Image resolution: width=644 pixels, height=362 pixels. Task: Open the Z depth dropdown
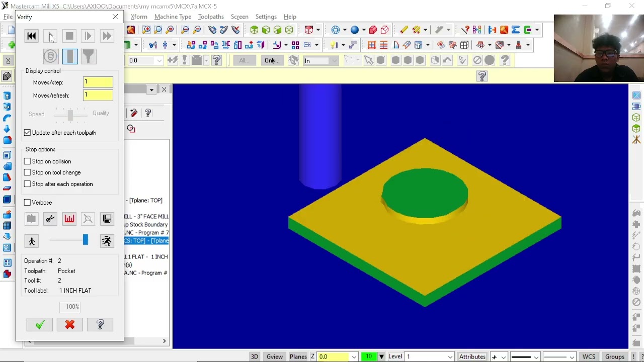click(x=354, y=357)
